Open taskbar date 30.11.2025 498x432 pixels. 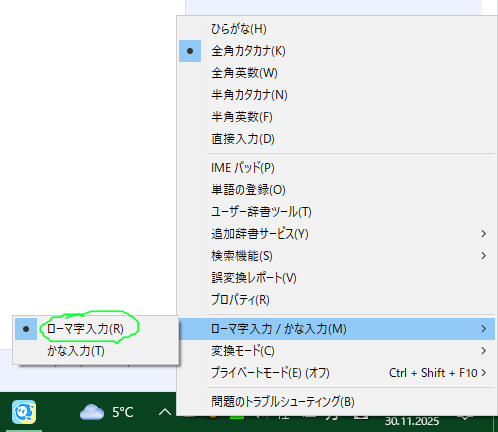click(412, 421)
